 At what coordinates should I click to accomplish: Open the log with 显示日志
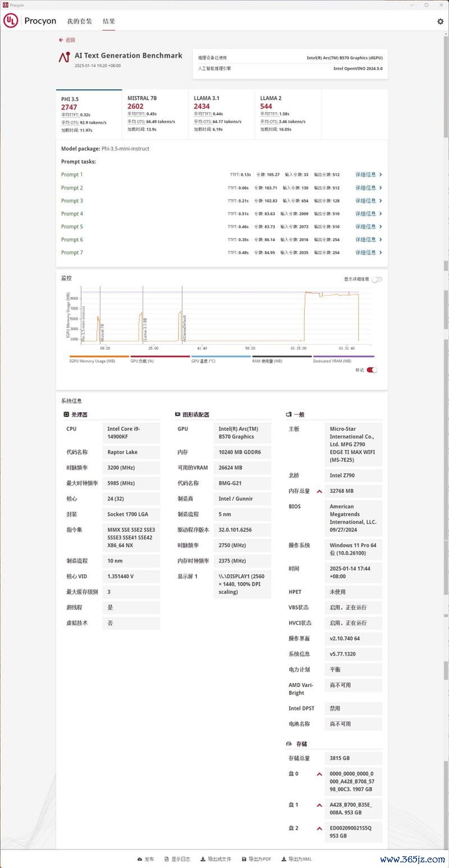177,859
